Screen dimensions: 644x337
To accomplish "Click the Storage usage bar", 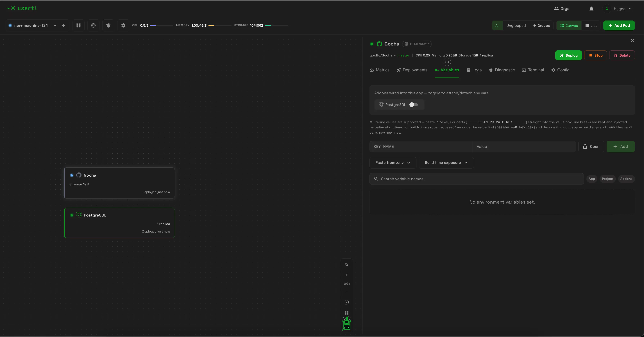I will (276, 26).
